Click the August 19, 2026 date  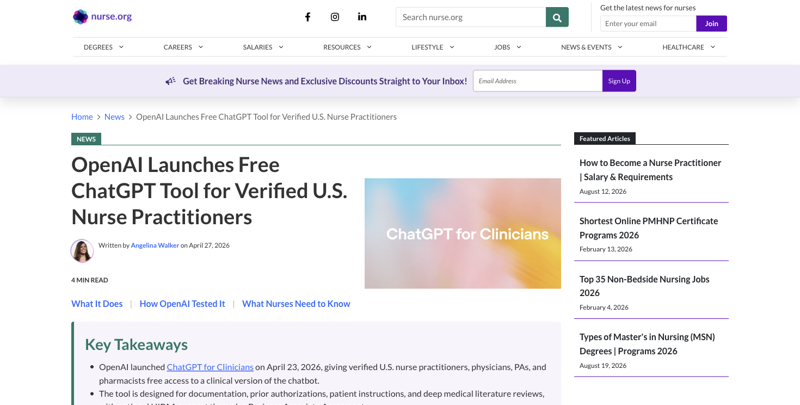pos(603,365)
